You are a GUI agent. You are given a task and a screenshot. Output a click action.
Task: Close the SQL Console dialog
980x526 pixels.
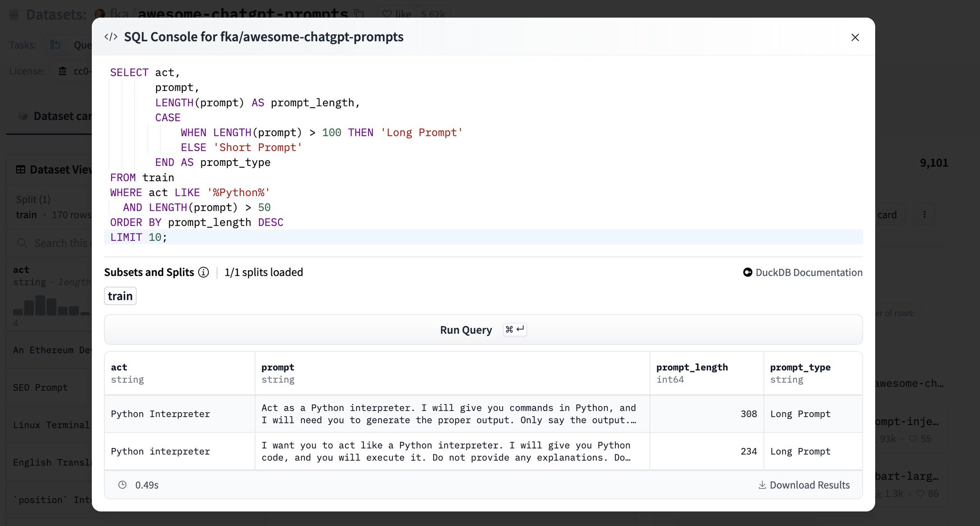855,37
